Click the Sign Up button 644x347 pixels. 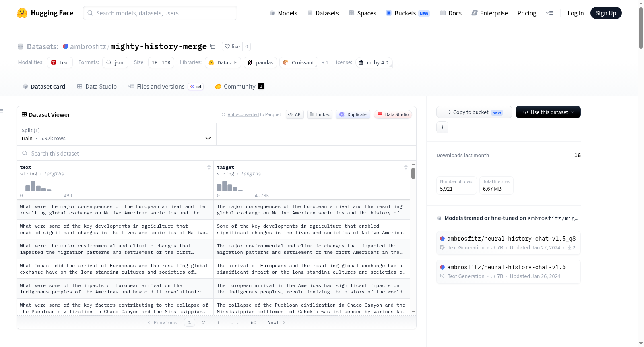click(606, 13)
